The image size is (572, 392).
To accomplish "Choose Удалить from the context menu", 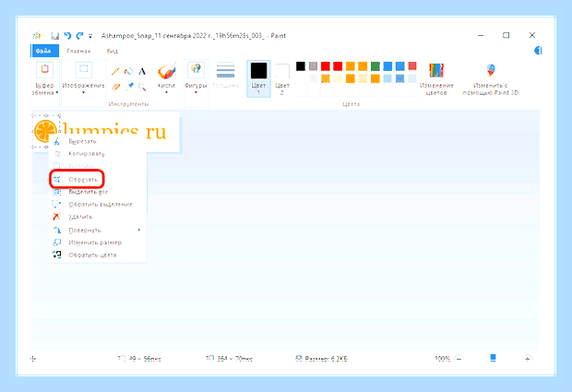I will click(98, 217).
